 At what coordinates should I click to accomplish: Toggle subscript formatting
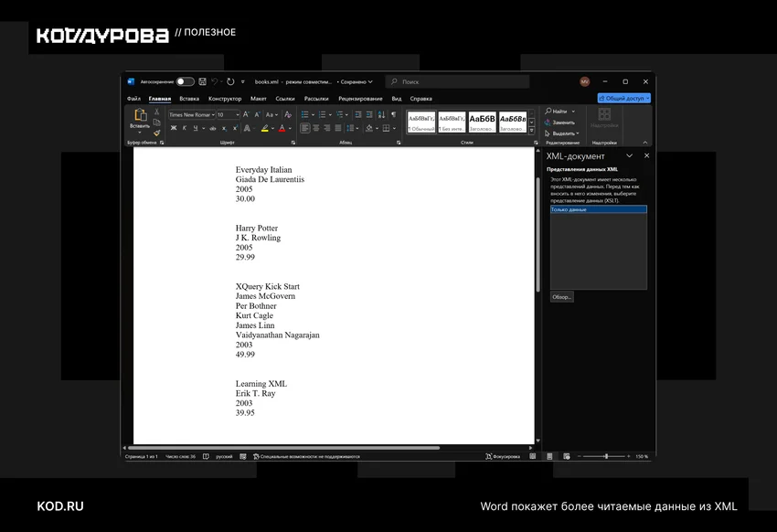click(224, 128)
